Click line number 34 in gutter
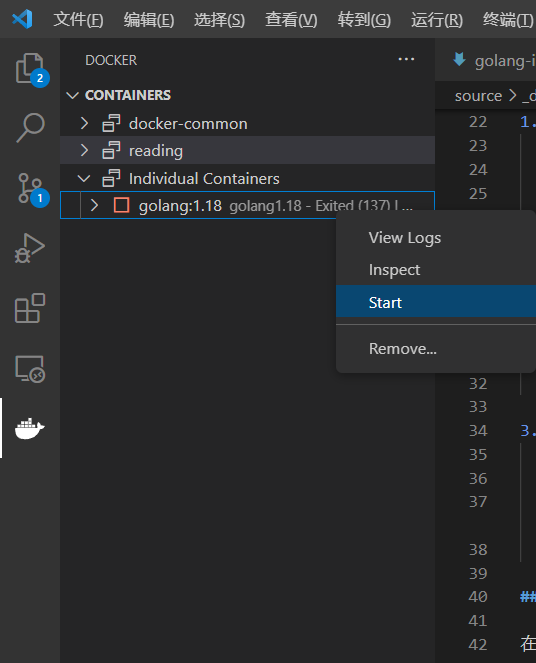The width and height of the screenshot is (536, 663). pyautogui.click(x=478, y=431)
